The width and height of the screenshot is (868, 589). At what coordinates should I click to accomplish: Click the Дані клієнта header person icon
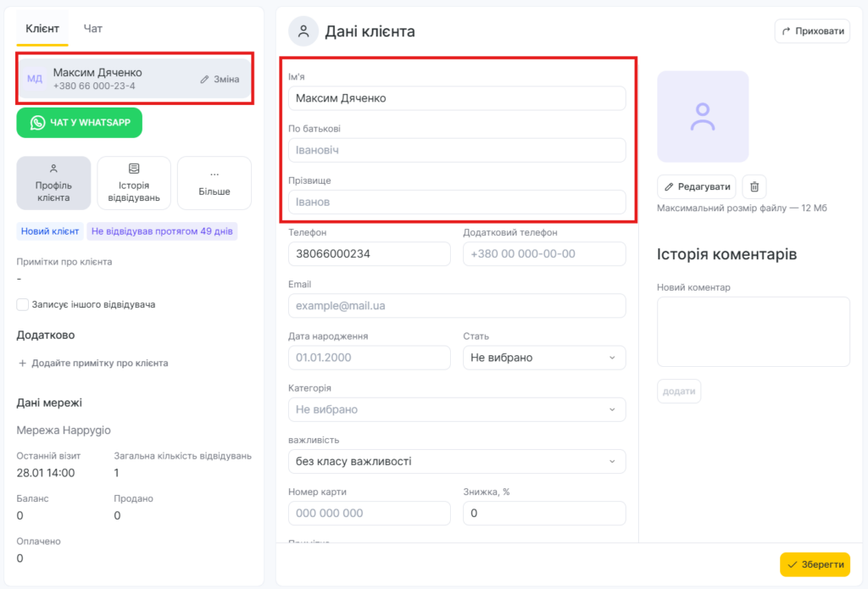click(x=303, y=31)
